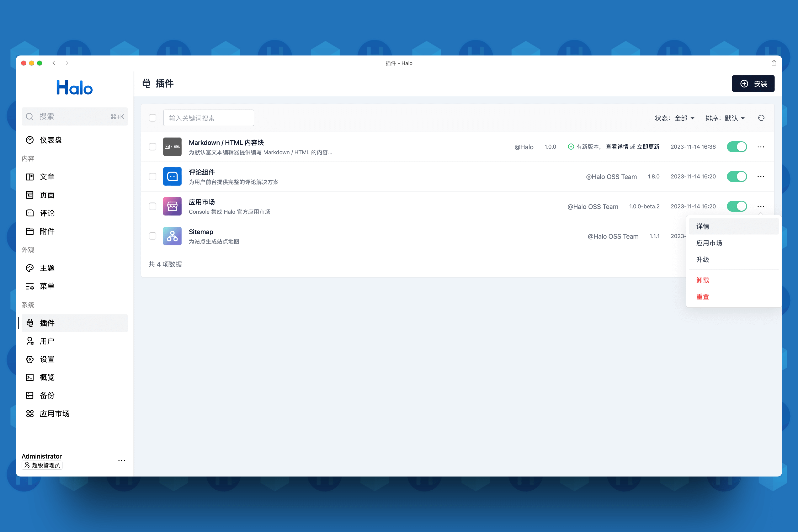Click the 备份 backup icon in sidebar
This screenshot has width=798, height=532.
[x=30, y=395]
